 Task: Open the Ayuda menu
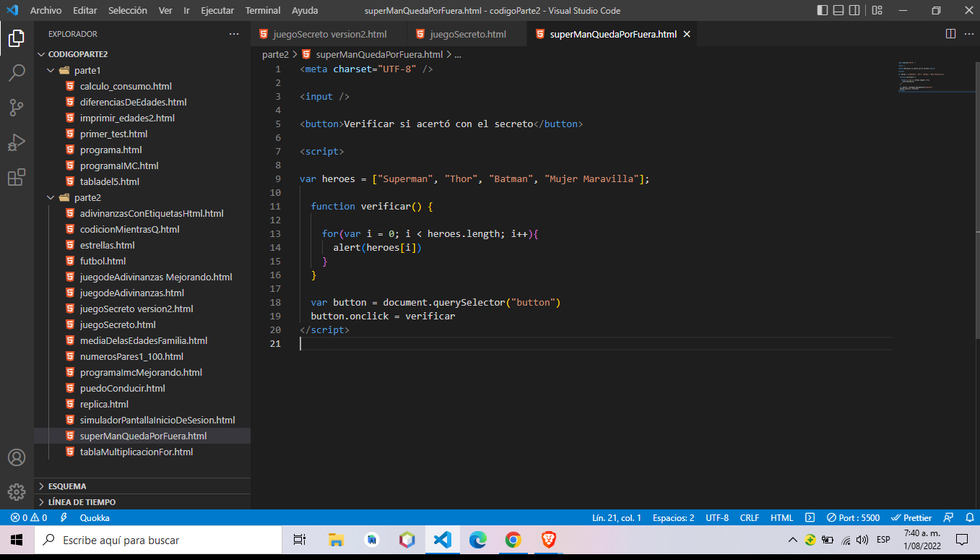tap(305, 11)
